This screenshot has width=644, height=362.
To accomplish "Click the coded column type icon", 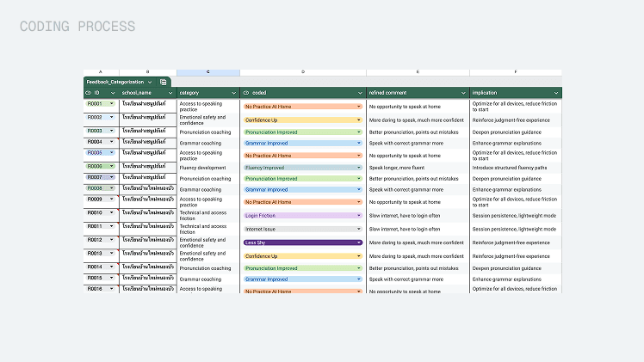I will pos(246,93).
